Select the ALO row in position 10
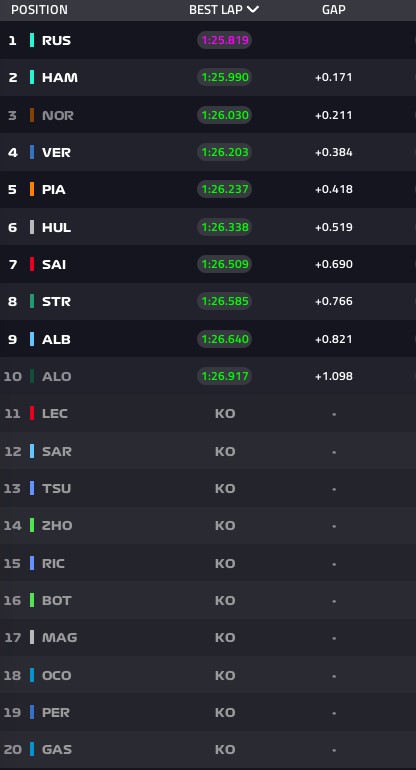Viewport: 416px width, 770px height. click(x=208, y=376)
